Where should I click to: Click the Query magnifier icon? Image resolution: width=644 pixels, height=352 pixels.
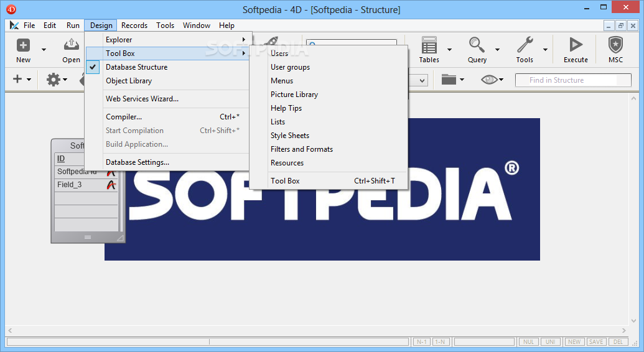(x=477, y=45)
